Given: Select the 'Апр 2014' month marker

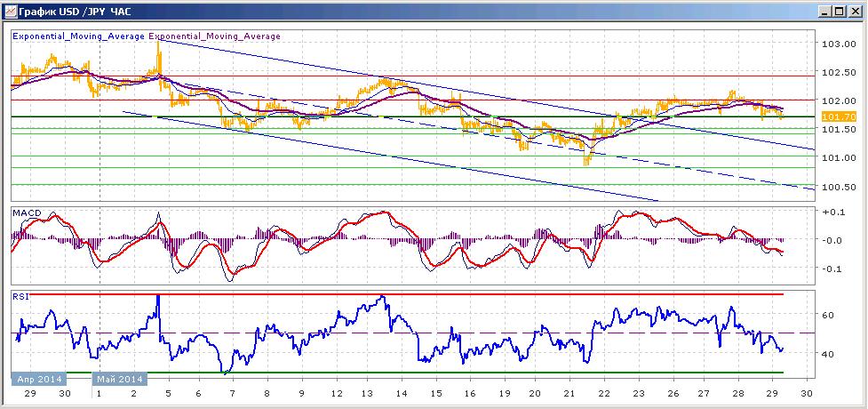Looking at the screenshot, I should tap(39, 379).
